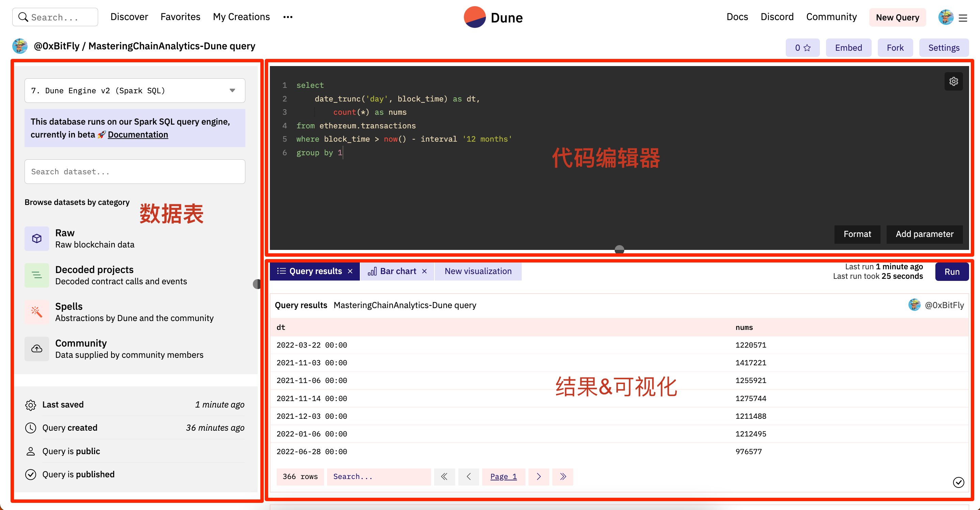The height and width of the screenshot is (510, 980).
Task: Click the Fork button
Action: click(x=895, y=48)
